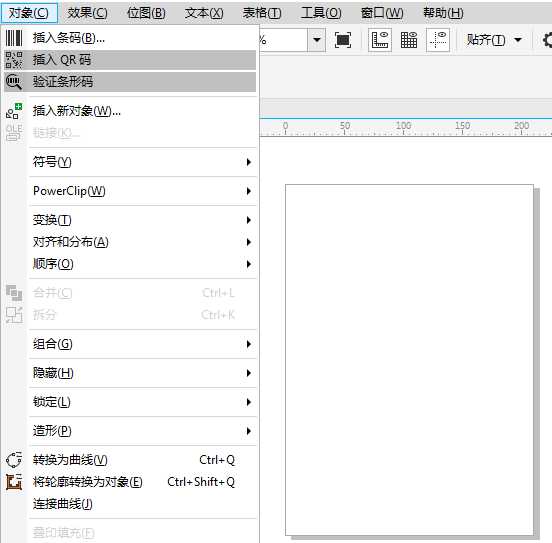552x543 pixels.
Task: Open the 窗口(W) menu
Action: (x=382, y=13)
